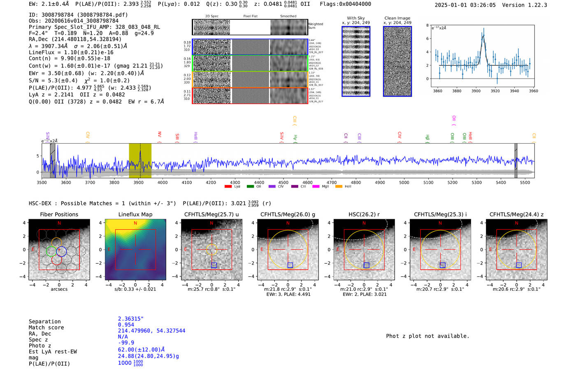The image size is (576, 392).
Task: Open the CFHTLS/Meg(26.0) g image
Action: [288, 250]
